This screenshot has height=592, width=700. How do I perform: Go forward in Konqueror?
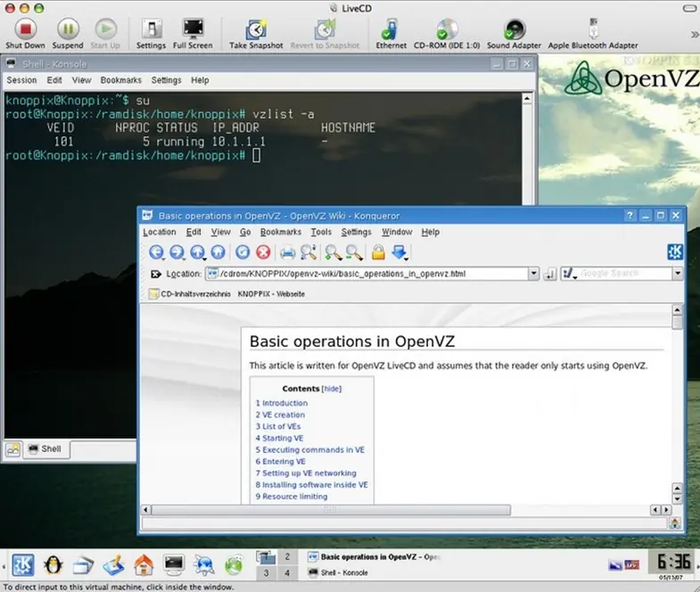pyautogui.click(x=177, y=252)
